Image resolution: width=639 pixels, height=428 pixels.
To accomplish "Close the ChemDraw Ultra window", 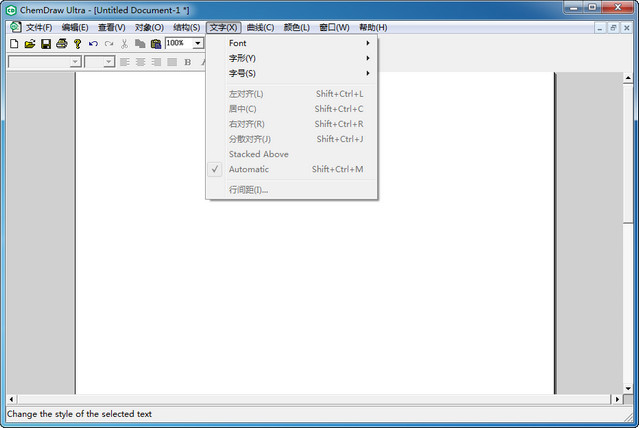I will [x=618, y=7].
